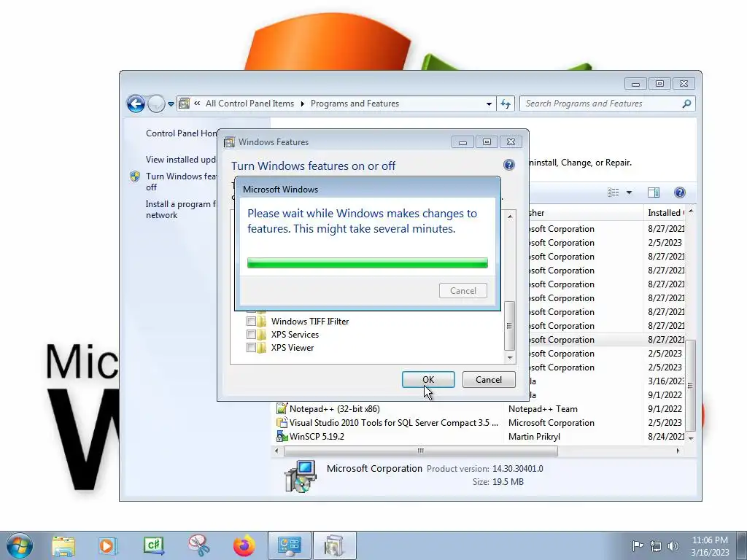
Task: Click OK in Windows Features dialog
Action: coord(428,379)
